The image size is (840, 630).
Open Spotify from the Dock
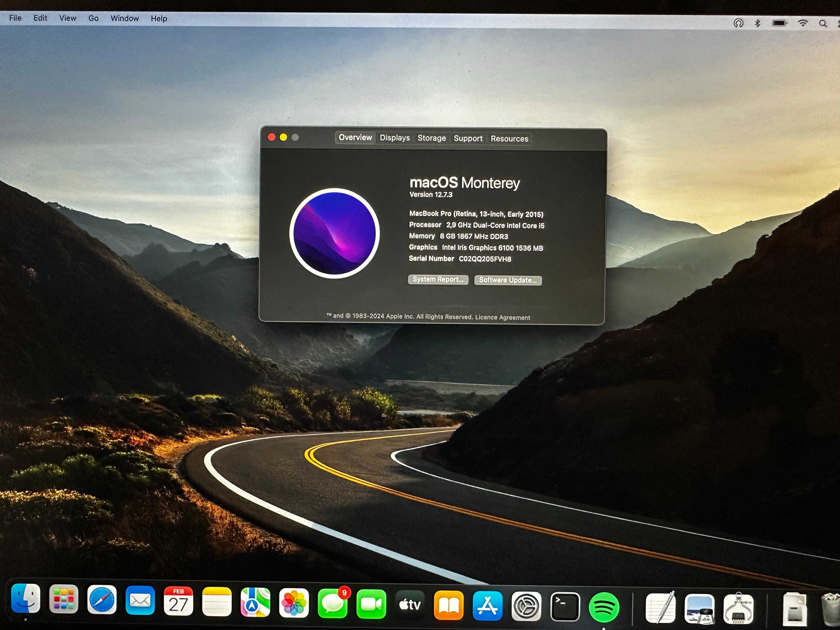604,607
